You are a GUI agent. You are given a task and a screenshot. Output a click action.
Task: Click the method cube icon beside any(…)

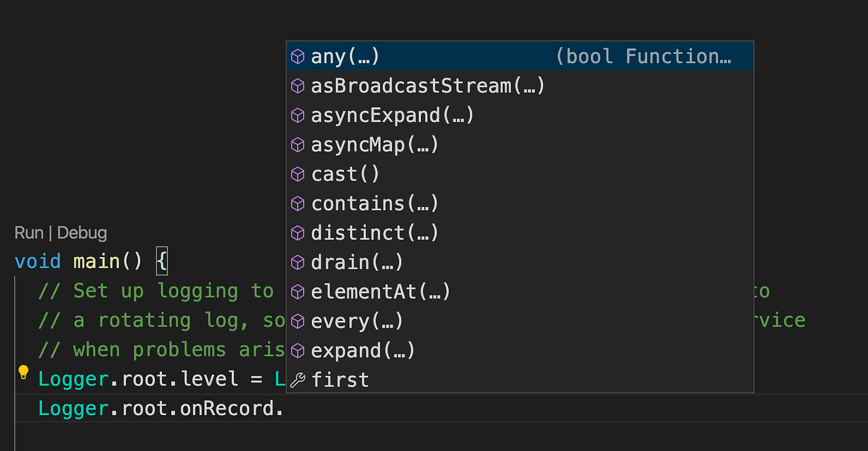[298, 56]
